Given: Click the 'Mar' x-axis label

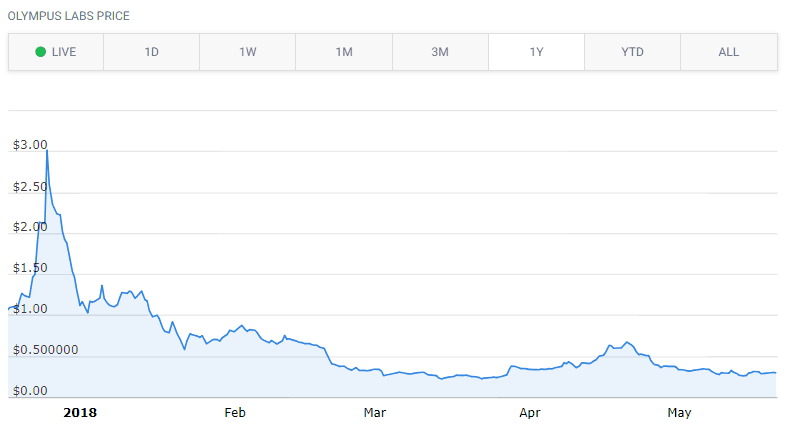Looking at the screenshot, I should point(375,412).
